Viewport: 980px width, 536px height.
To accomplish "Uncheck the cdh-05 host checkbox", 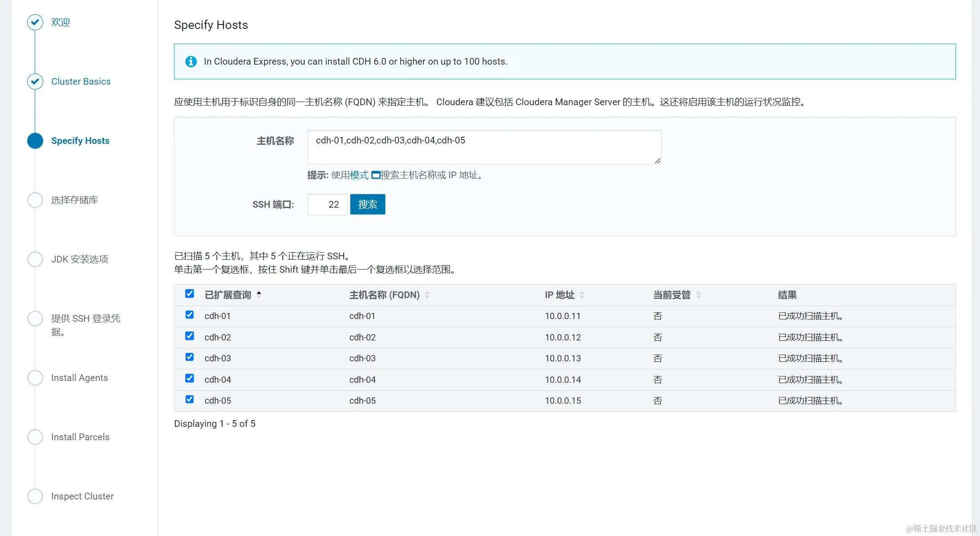I will [x=190, y=399].
